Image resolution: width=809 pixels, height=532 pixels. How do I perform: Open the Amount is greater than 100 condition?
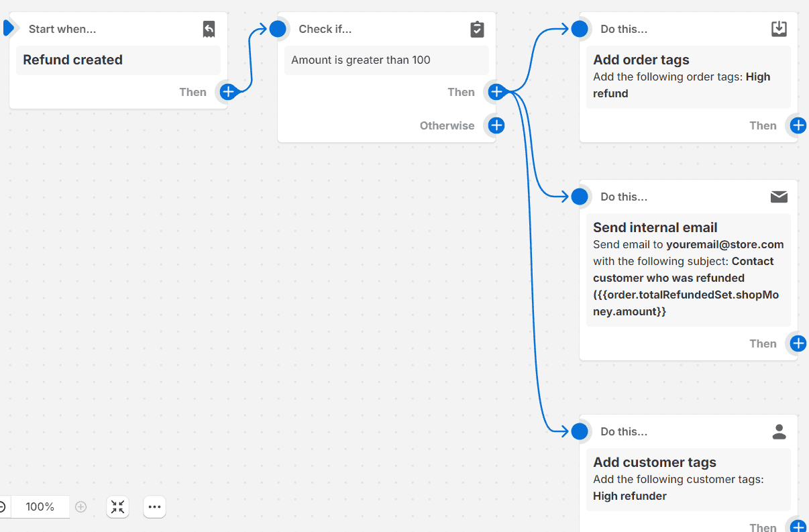(386, 61)
